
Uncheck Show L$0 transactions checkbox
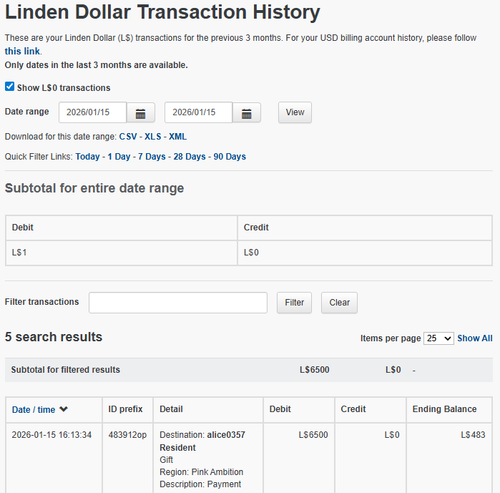point(10,87)
